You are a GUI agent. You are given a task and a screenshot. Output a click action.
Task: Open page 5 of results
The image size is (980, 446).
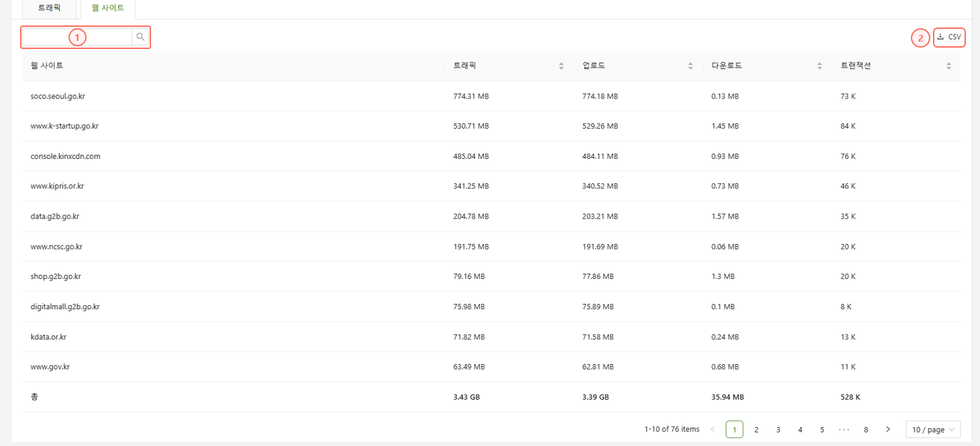(822, 429)
